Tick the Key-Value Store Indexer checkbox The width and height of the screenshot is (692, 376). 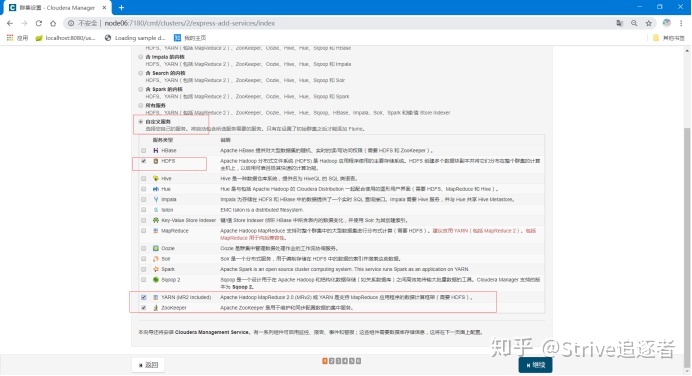(143, 220)
